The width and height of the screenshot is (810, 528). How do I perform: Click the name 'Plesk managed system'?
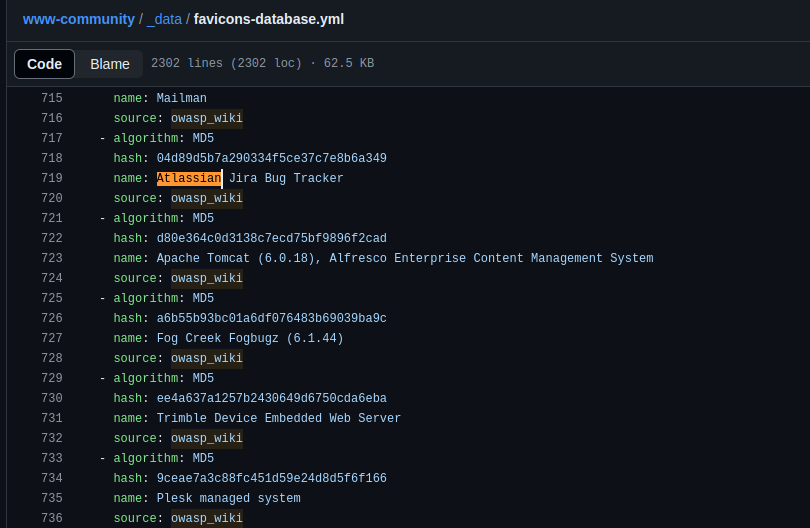coord(228,498)
